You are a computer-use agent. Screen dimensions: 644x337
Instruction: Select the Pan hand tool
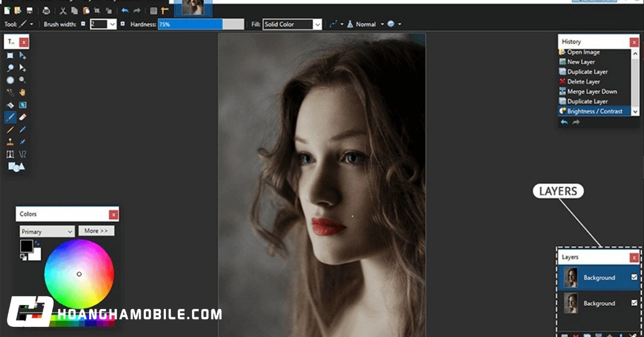[23, 92]
